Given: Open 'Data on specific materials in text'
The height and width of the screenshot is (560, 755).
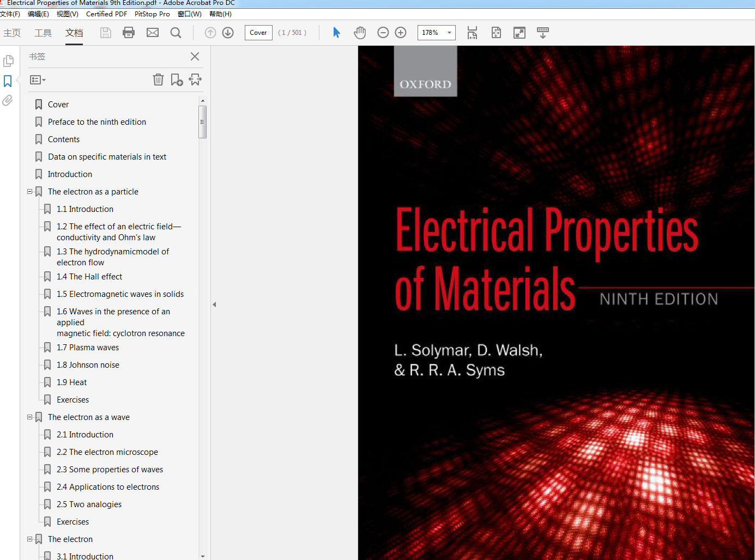Looking at the screenshot, I should click(x=107, y=157).
